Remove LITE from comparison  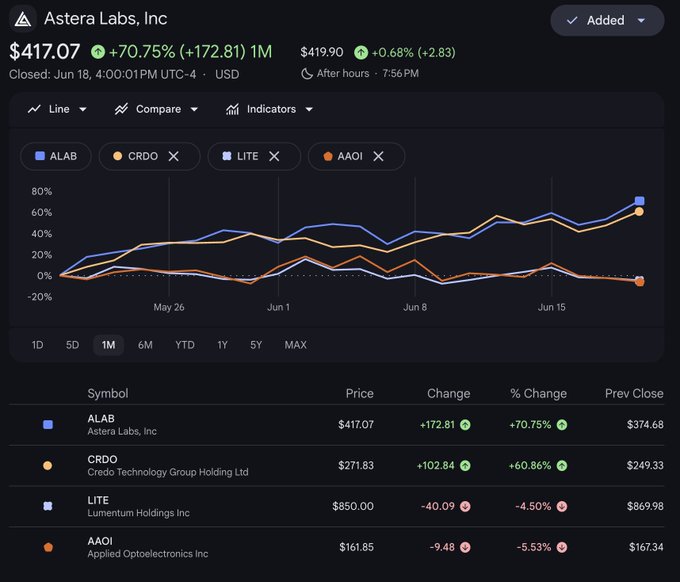coord(274,156)
